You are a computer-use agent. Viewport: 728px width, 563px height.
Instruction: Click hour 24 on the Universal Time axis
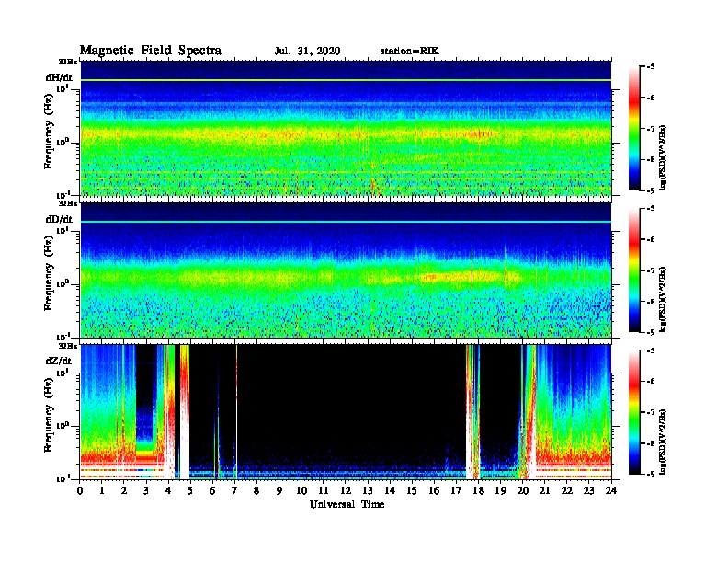click(x=611, y=490)
